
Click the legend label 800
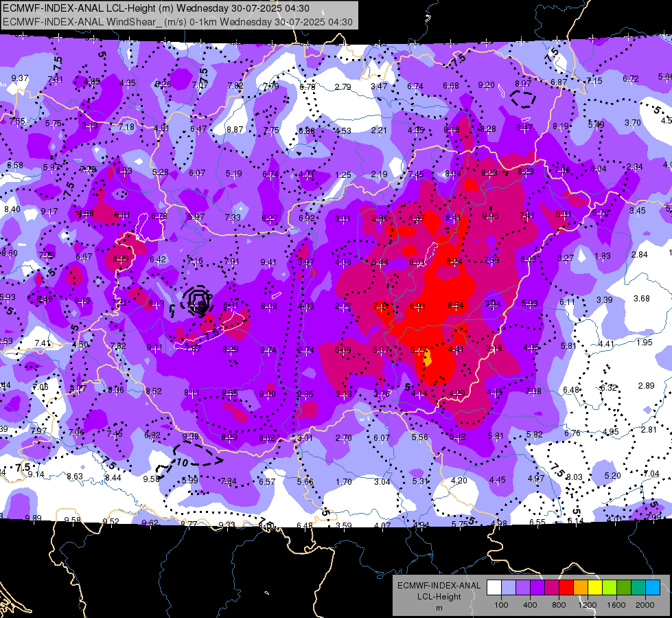[x=559, y=605]
